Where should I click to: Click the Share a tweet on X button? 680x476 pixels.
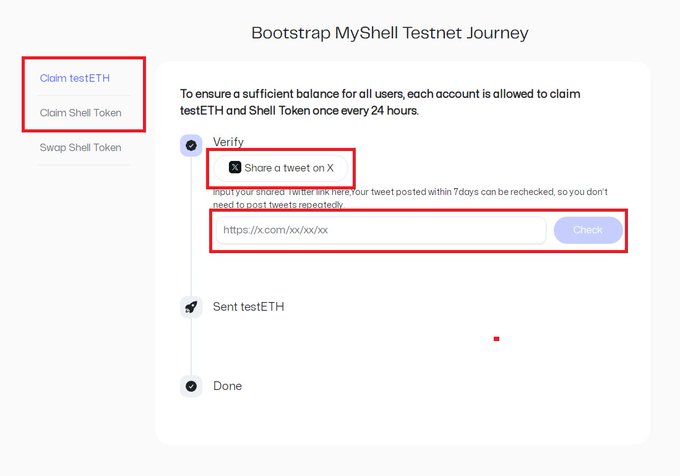click(x=281, y=168)
